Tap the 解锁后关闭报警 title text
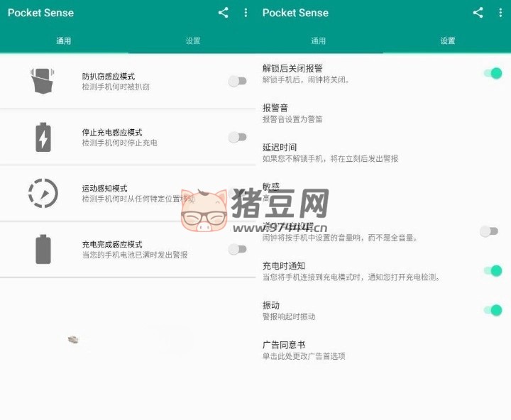 292,68
